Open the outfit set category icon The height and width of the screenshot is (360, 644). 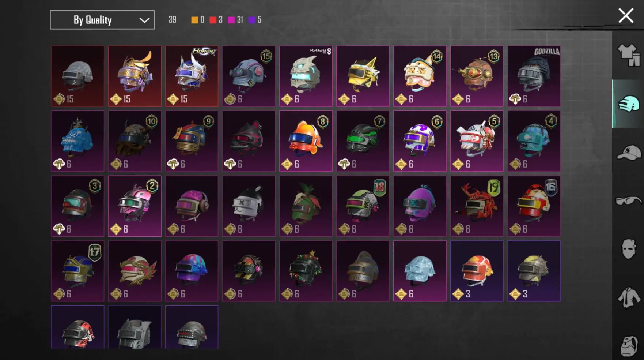(629, 55)
